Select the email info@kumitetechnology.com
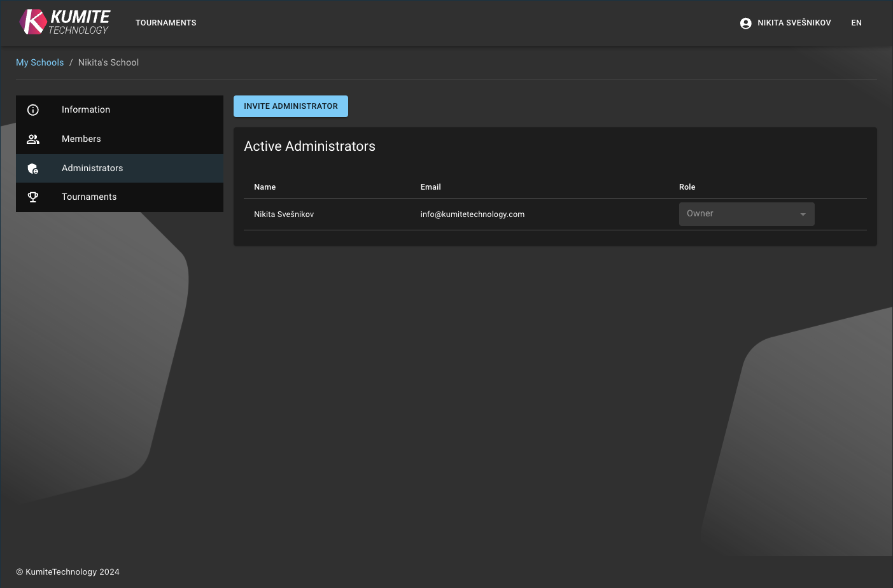Viewport: 893px width, 588px height. (x=472, y=214)
